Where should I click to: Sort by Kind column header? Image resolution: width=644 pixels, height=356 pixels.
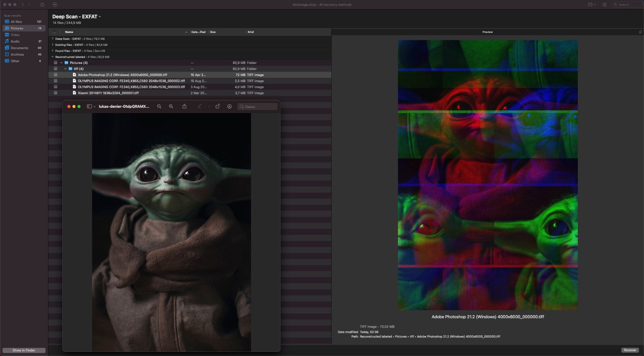288,32
